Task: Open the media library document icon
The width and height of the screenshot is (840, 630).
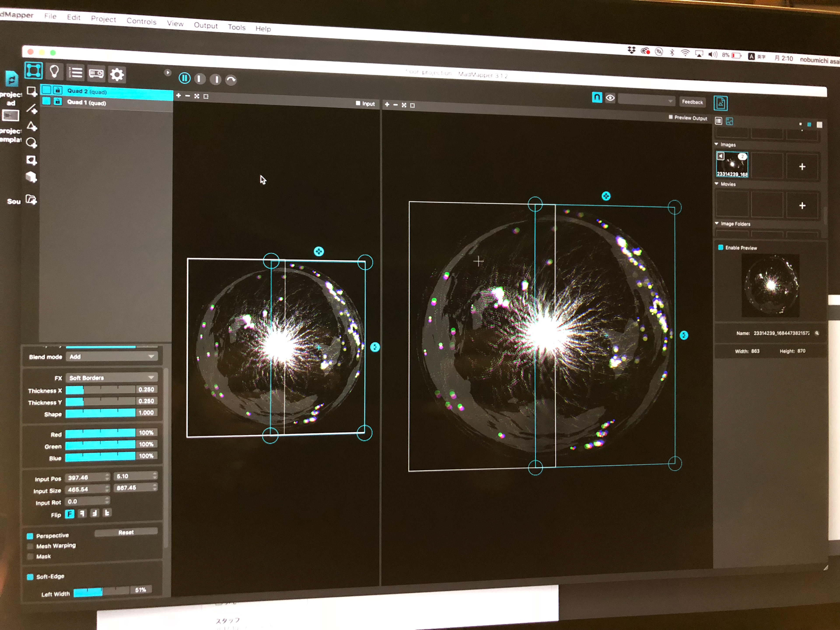Action: tap(720, 103)
